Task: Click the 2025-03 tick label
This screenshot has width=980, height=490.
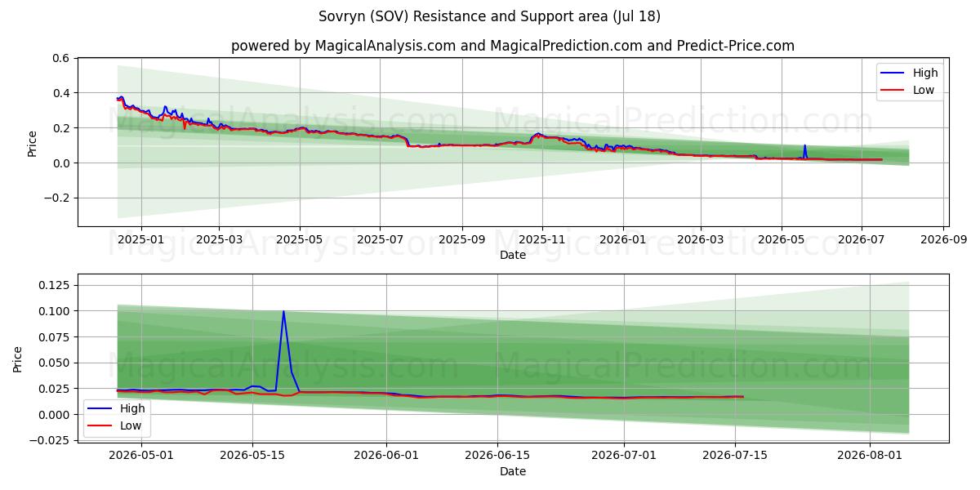Action: (219, 239)
